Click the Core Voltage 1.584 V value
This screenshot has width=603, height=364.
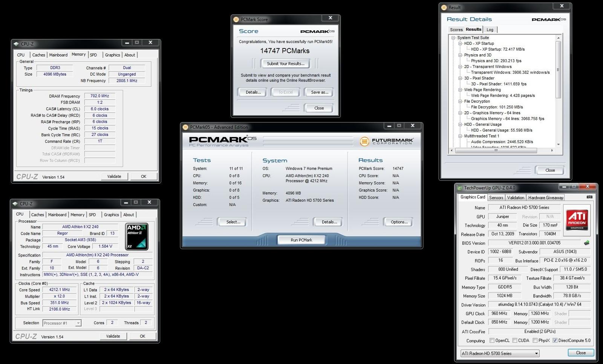[x=106, y=247]
